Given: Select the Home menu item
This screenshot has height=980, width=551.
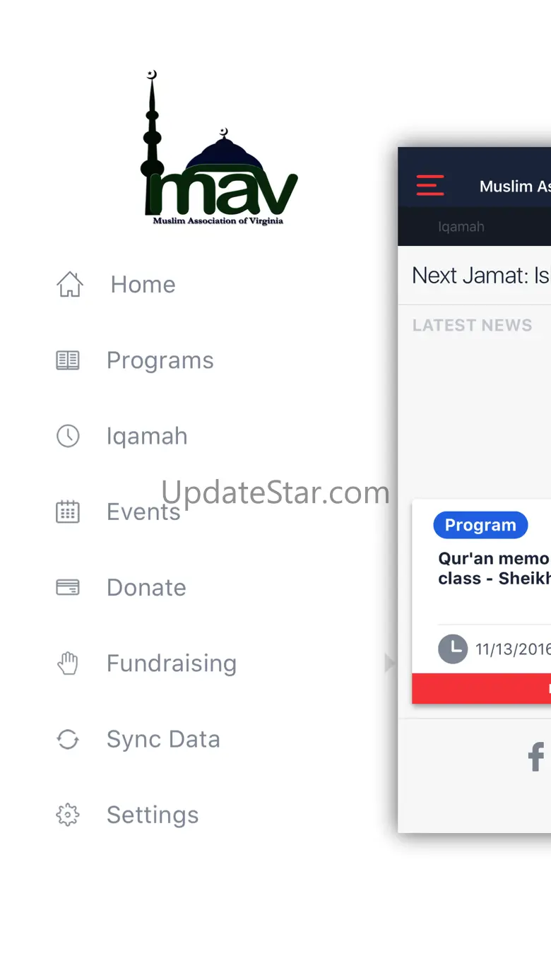Looking at the screenshot, I should click(x=143, y=284).
